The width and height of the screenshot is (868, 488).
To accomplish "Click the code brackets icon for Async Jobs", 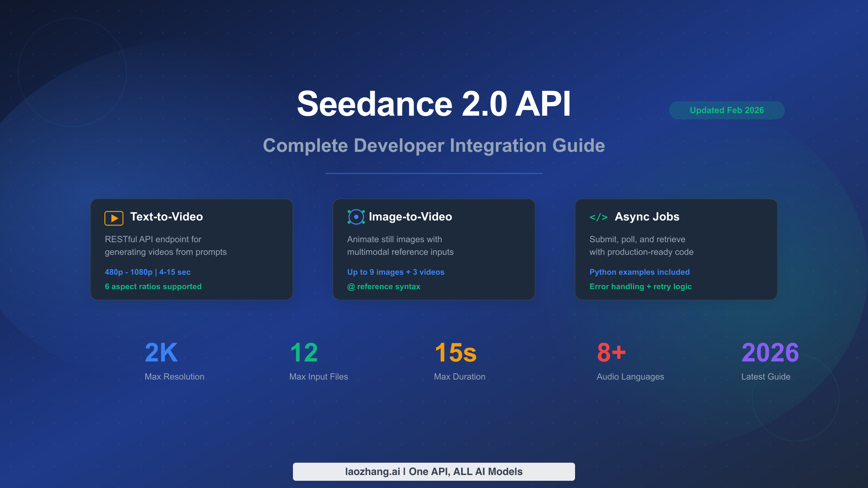I will 599,217.
